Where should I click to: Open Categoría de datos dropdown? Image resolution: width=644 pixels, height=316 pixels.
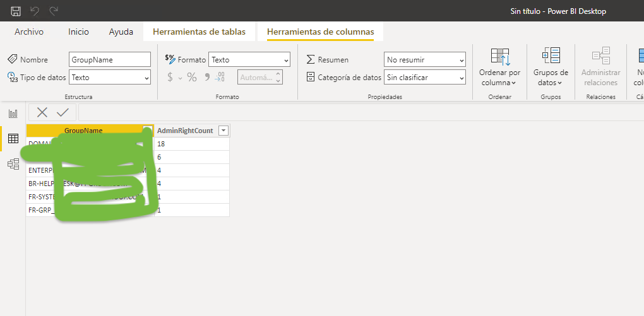point(424,77)
